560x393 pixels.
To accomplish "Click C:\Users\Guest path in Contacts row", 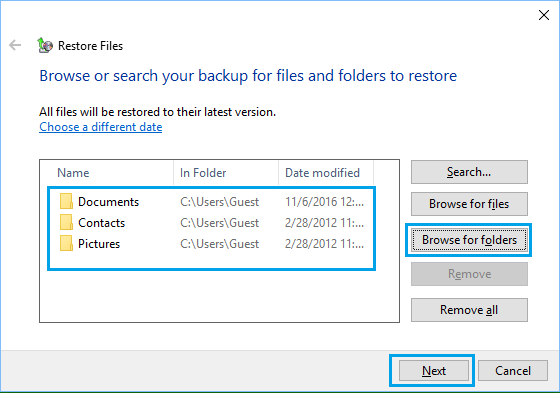I will pos(219,223).
